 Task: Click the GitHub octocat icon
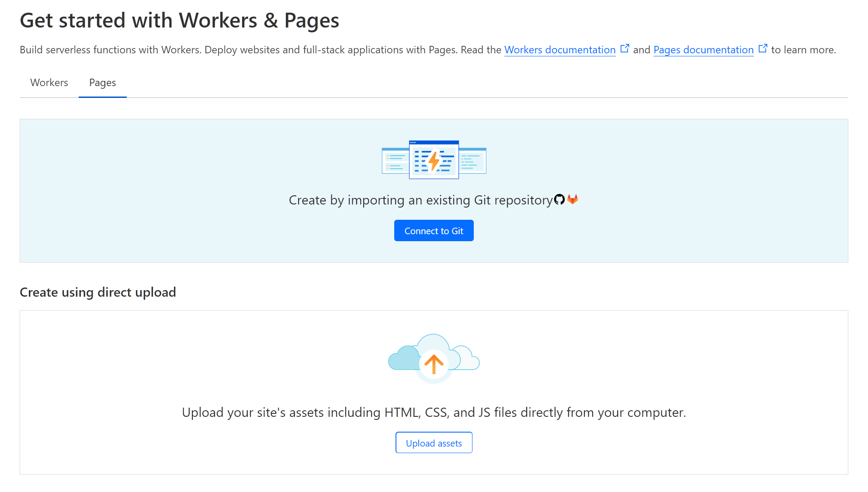559,200
